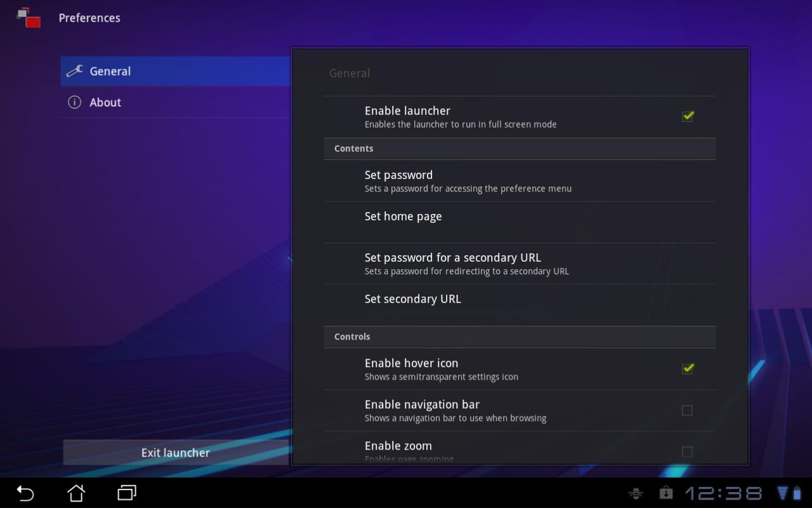Click the launcher app icon in the titlebar

27,18
